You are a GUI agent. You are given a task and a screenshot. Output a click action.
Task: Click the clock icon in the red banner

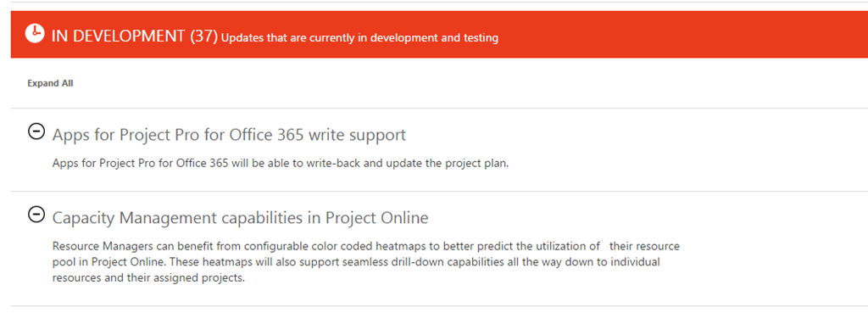pos(34,34)
